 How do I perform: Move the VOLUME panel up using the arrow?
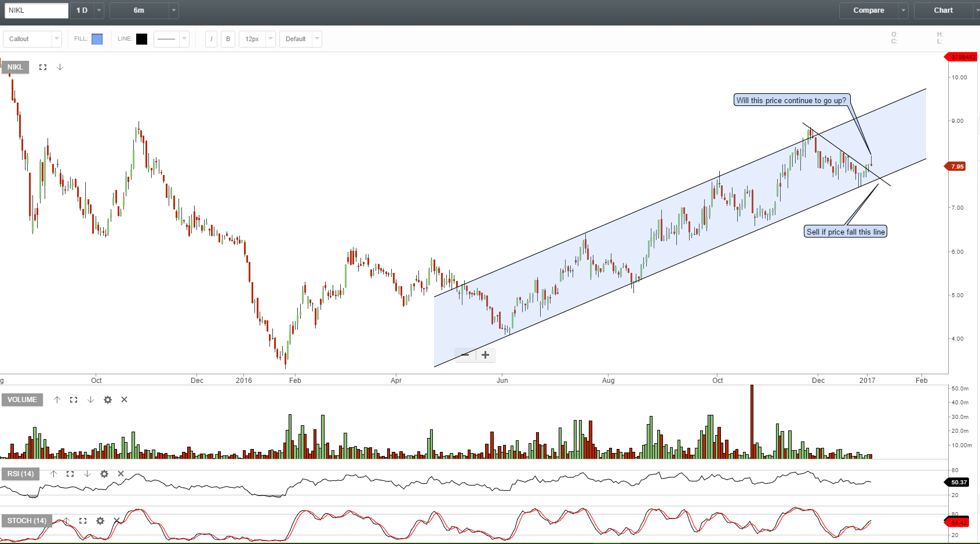point(57,400)
